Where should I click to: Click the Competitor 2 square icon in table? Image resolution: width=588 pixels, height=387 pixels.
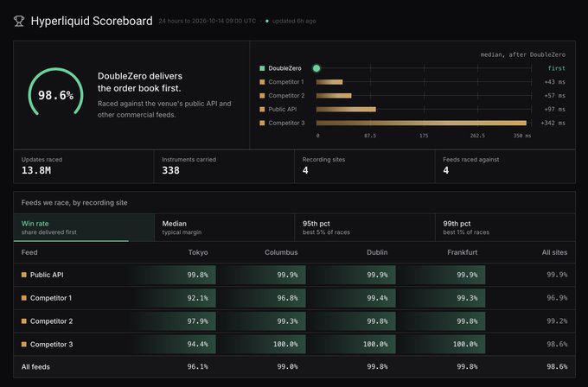24,321
